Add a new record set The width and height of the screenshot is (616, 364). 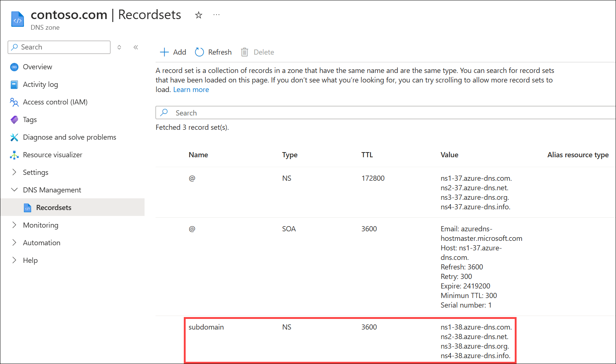pyautogui.click(x=173, y=52)
